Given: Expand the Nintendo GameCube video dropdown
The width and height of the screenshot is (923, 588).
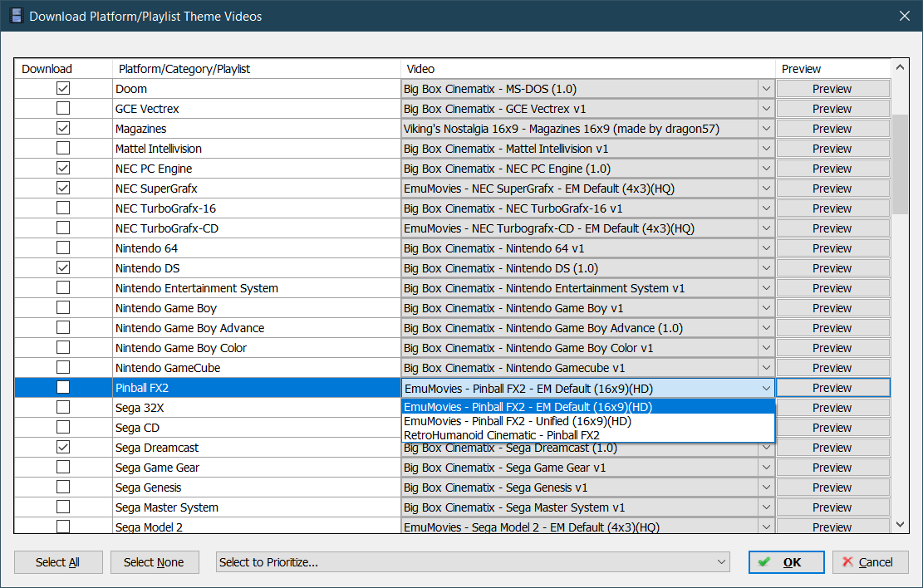Looking at the screenshot, I should click(766, 368).
